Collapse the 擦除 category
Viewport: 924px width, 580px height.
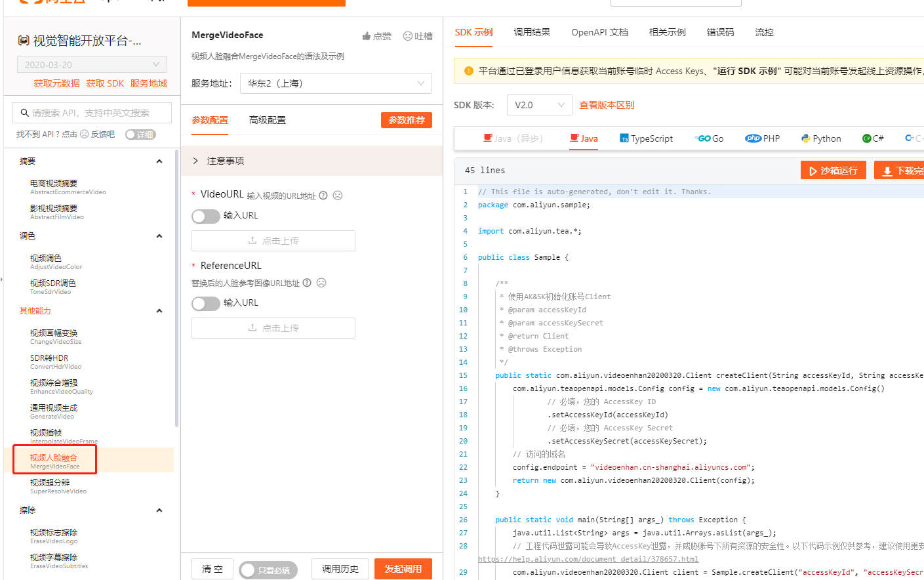[159, 510]
